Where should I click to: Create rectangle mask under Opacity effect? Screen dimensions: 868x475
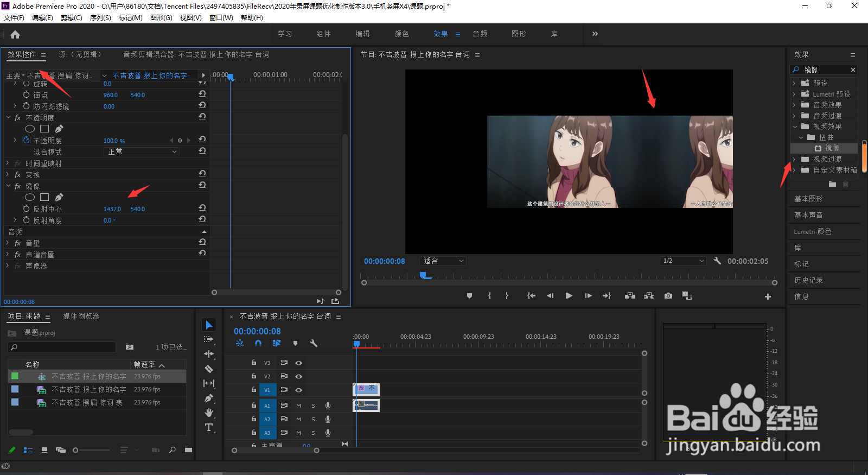pos(44,129)
